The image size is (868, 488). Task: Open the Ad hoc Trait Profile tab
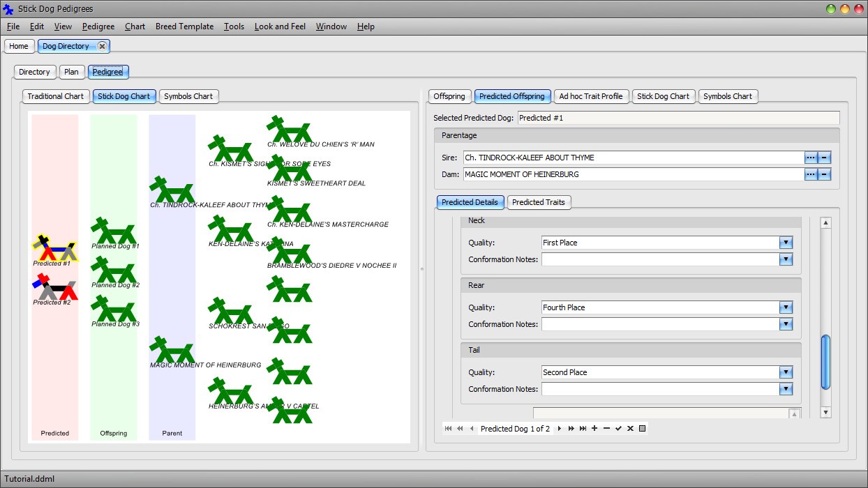point(590,96)
